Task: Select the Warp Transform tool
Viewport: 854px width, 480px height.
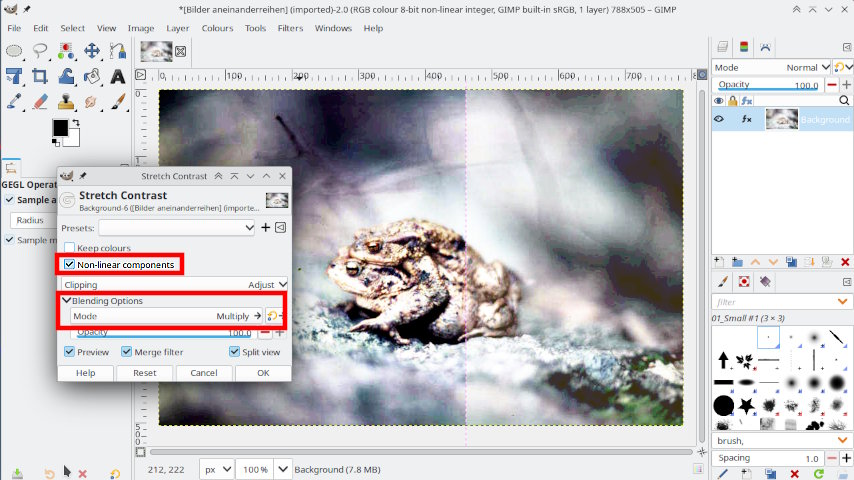Action: tap(66, 76)
